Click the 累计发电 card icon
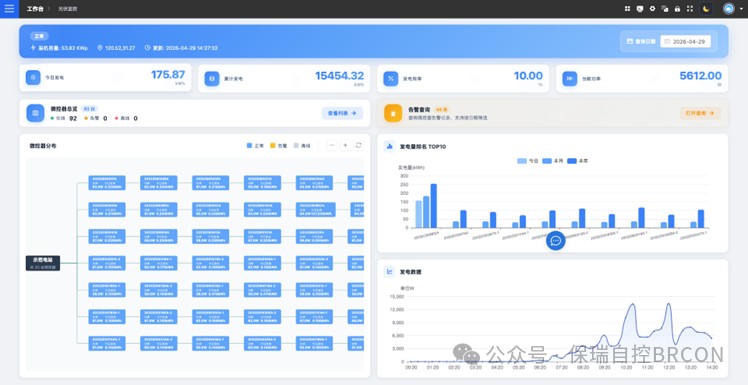Screen dimensions: 748x385 point(212,78)
